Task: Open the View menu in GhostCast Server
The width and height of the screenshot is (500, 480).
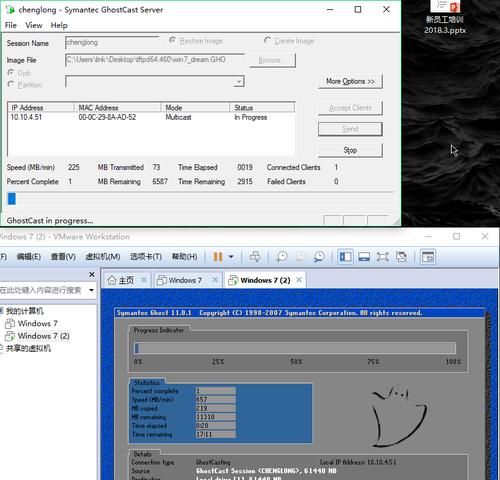Action: pyautogui.click(x=34, y=25)
